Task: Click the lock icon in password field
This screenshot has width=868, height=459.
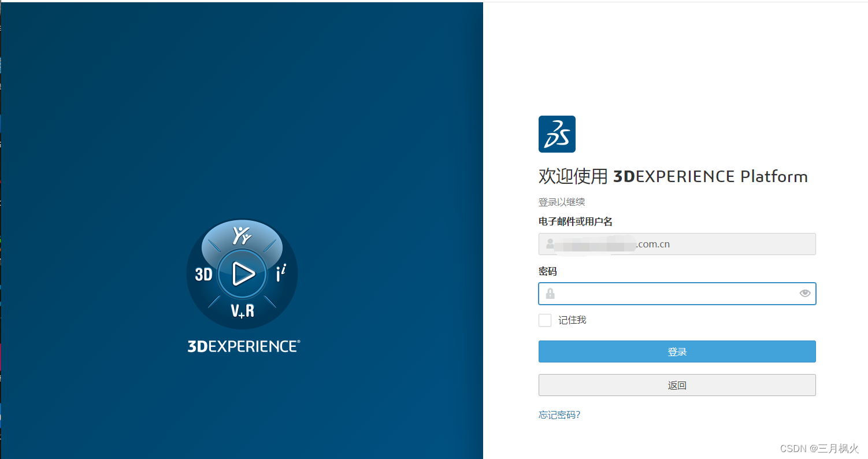Action: [x=550, y=294]
